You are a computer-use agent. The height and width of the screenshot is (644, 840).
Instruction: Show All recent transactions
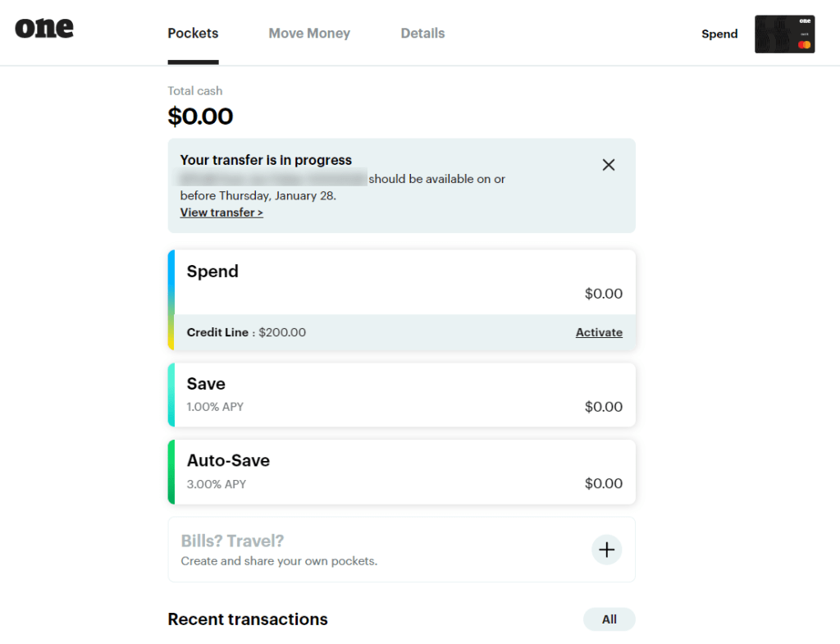[x=609, y=619]
